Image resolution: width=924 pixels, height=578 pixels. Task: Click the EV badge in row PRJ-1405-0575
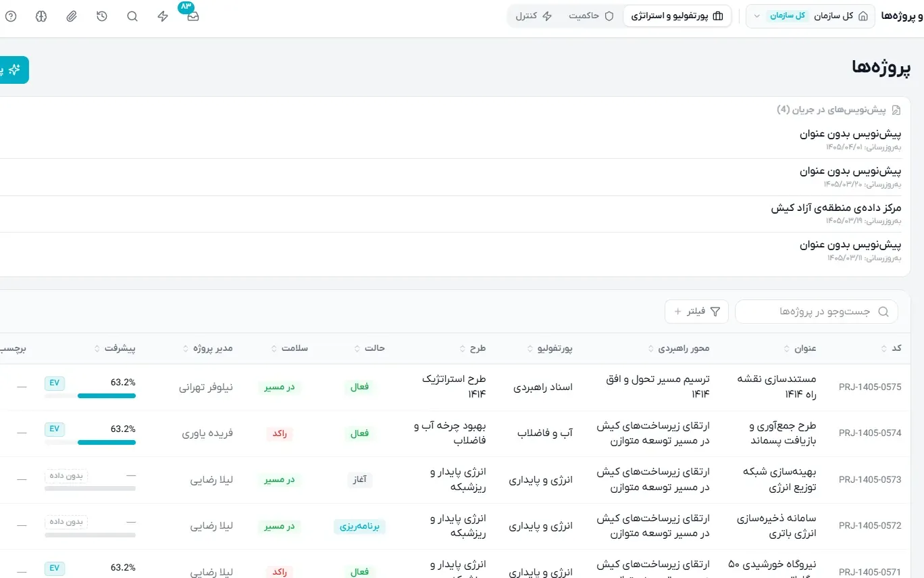pos(55,383)
